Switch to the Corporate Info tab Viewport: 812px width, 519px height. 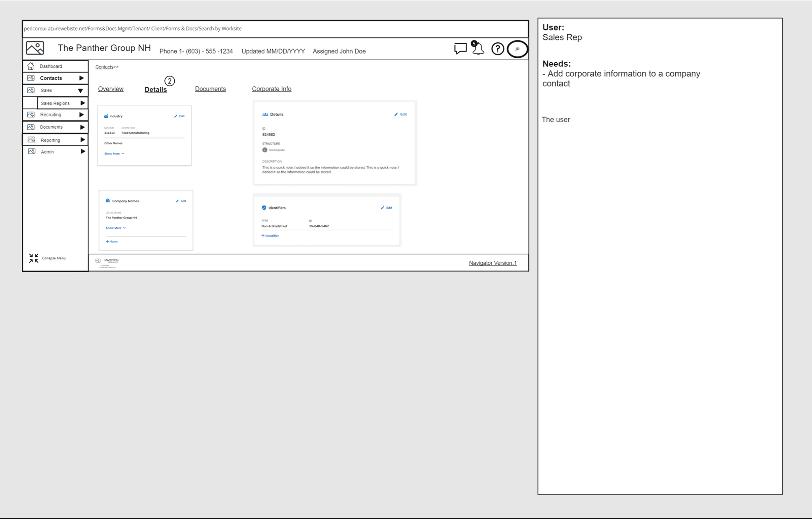pos(272,89)
